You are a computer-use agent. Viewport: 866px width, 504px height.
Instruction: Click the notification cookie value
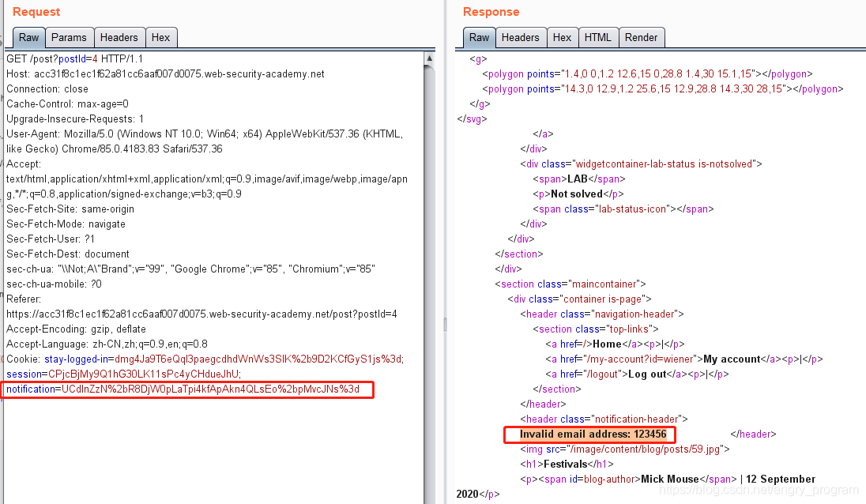click(210, 389)
